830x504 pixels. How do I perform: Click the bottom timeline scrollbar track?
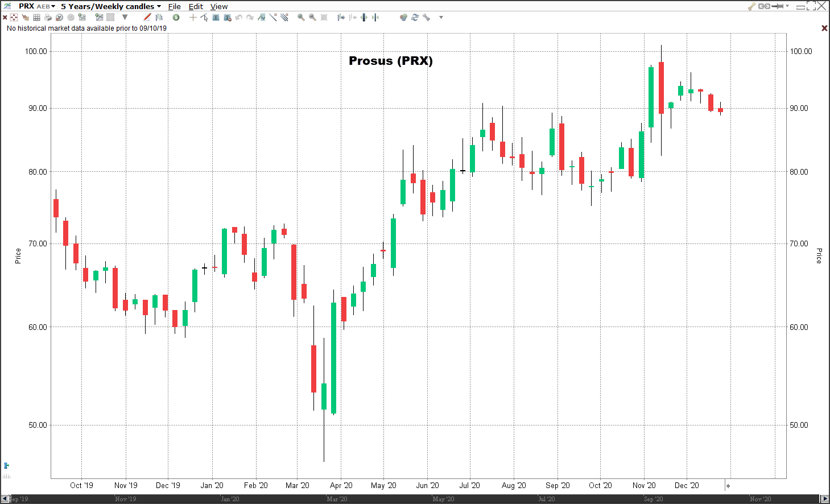click(x=415, y=499)
